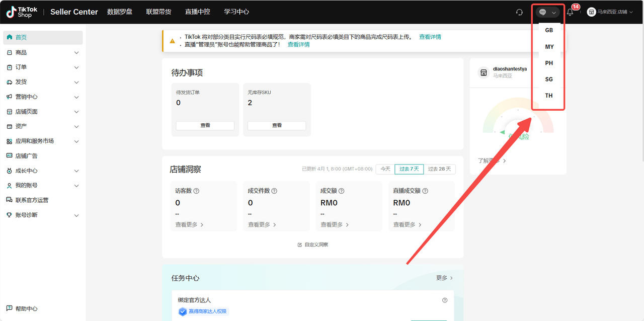
Task: Click the 赢得商家达人权限 tag in 任务中心
Action: pos(203,311)
